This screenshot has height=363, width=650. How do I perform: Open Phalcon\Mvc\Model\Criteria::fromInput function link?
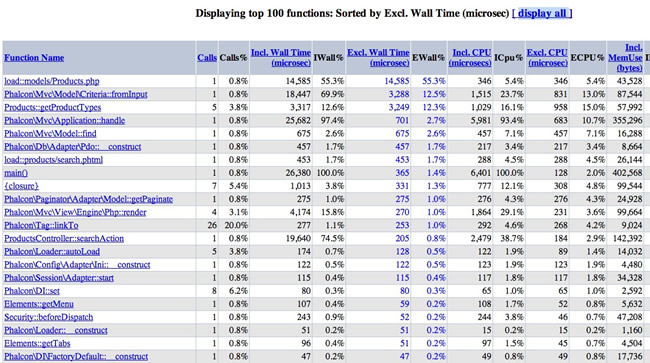pyautogui.click(x=76, y=94)
